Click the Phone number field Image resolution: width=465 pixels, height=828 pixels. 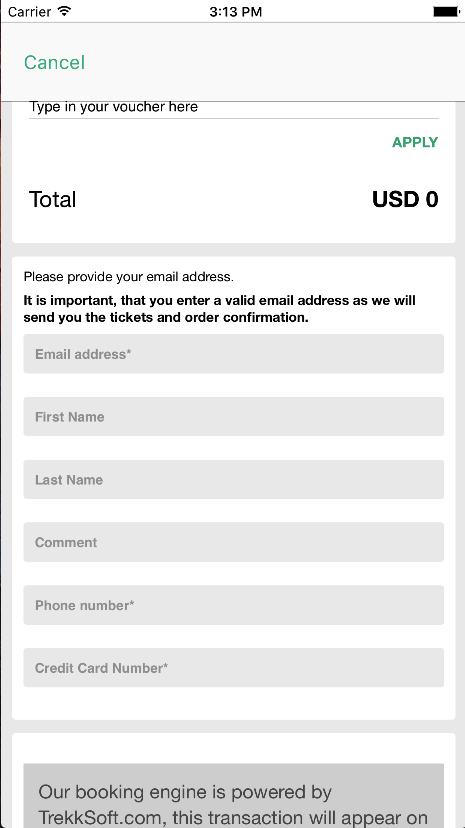click(x=234, y=605)
